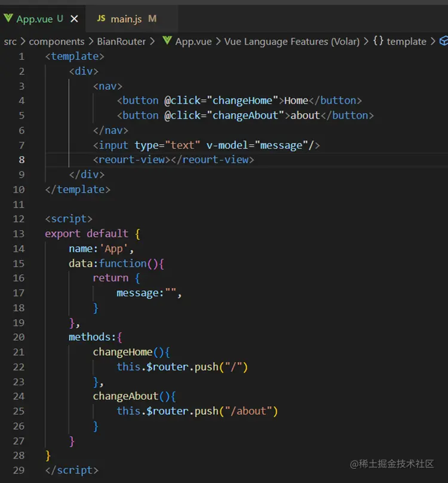Viewport: 448px width, 483px height.
Task: Click 'type="text"' on the input line
Action: click(167, 145)
